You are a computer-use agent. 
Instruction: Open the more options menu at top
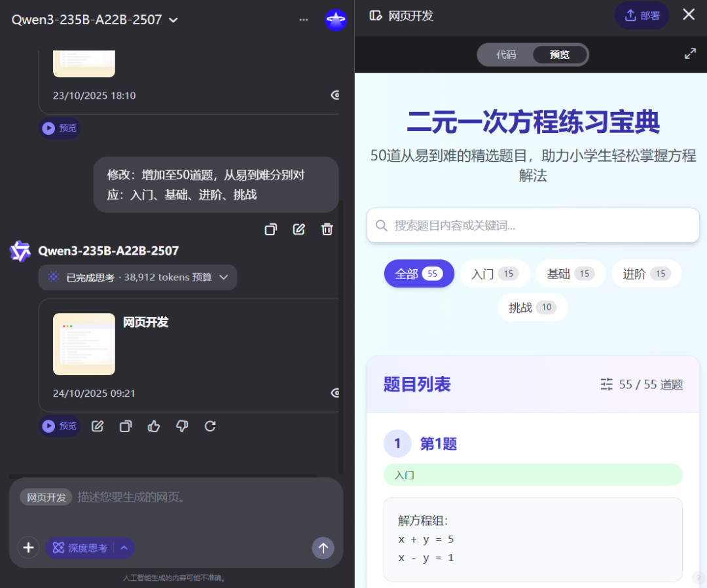303,20
